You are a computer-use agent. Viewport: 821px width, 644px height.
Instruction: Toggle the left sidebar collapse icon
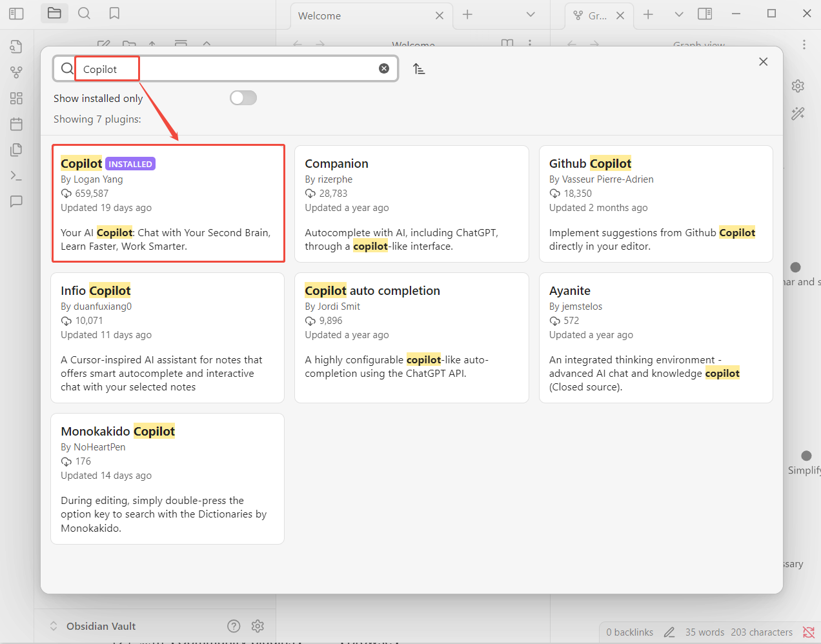[x=17, y=14]
